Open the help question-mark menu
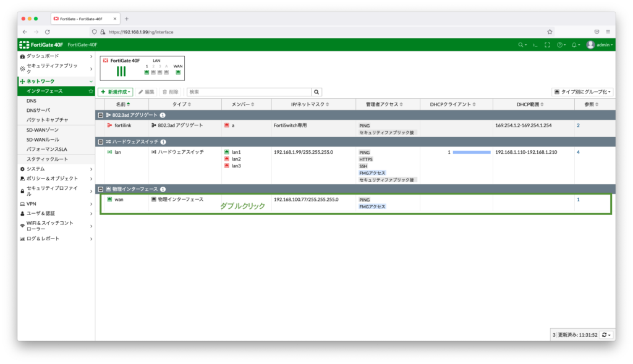This screenshot has height=364, width=633. (x=561, y=44)
